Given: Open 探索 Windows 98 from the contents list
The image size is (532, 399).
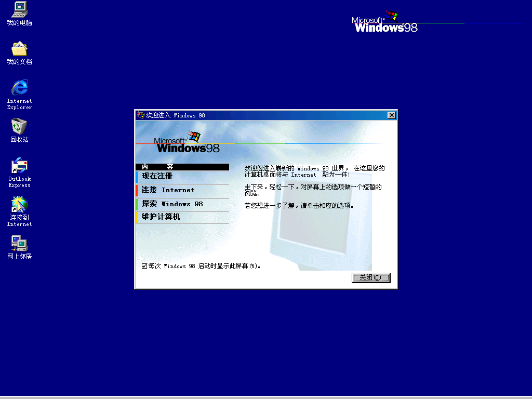Looking at the screenshot, I should pos(172,204).
